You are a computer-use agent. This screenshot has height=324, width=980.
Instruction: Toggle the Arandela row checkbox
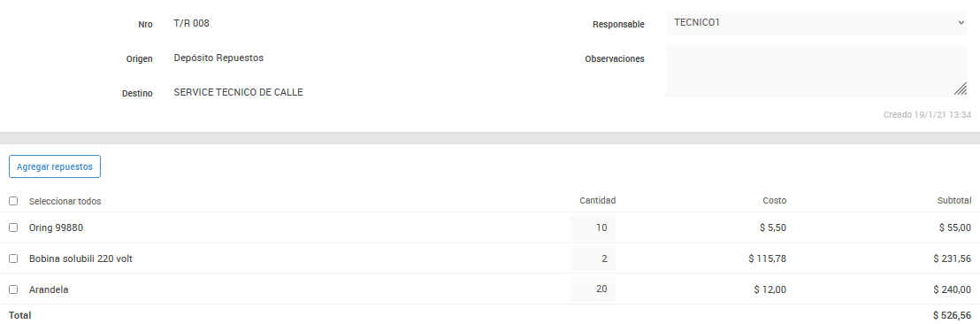click(13, 289)
